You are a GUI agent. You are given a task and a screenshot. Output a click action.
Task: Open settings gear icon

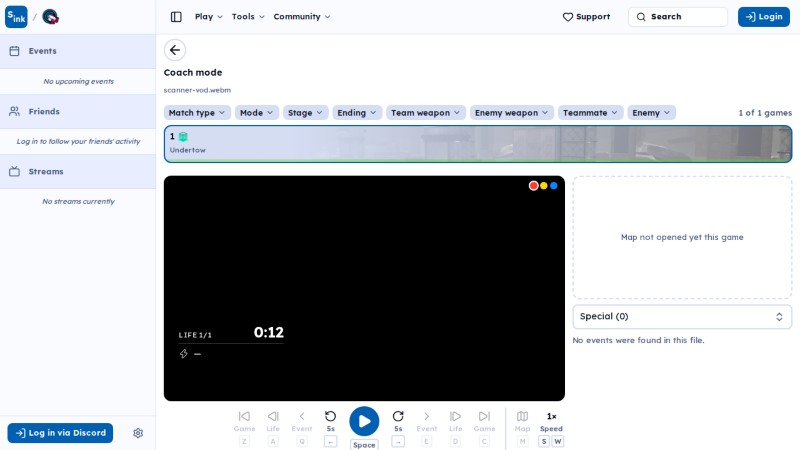point(138,433)
